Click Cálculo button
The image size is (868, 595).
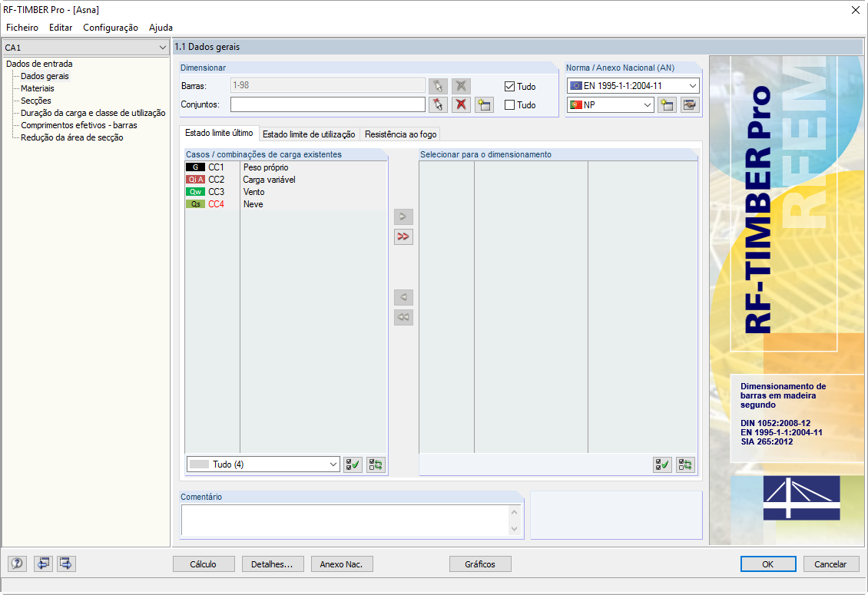203,564
